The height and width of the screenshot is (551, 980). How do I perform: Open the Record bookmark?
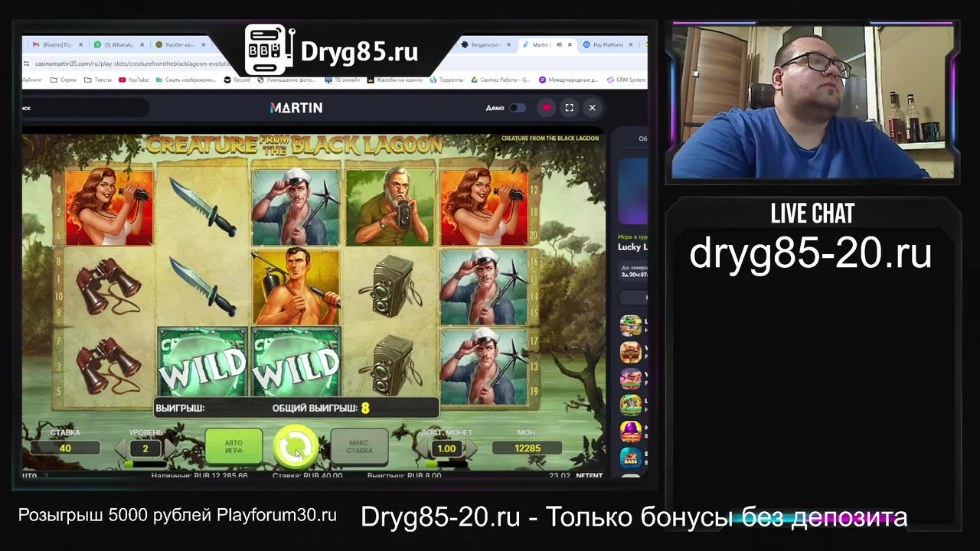click(x=237, y=80)
